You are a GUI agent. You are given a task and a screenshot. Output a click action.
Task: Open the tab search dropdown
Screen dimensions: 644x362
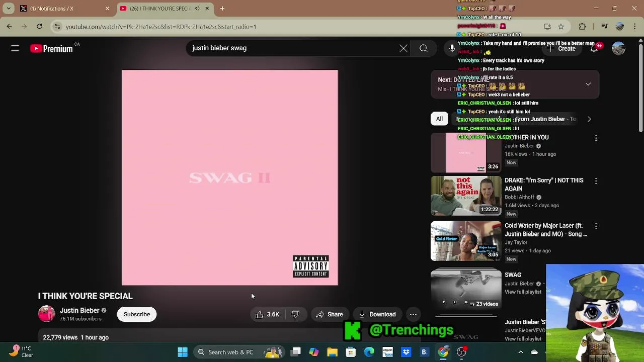[x=9, y=9]
